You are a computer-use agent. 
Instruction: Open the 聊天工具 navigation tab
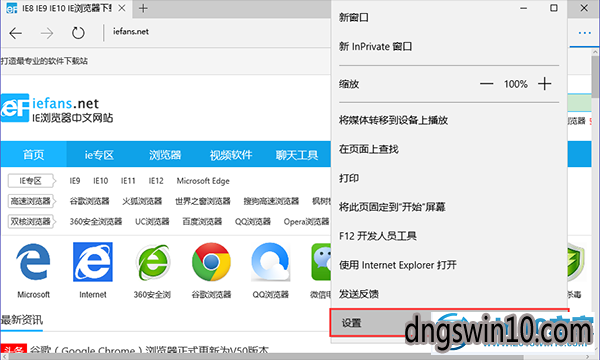click(297, 155)
